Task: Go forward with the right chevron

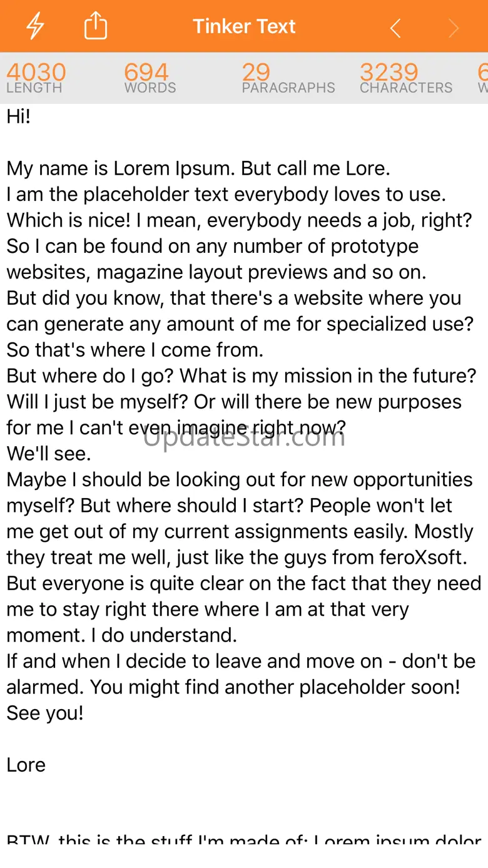Action: (454, 28)
